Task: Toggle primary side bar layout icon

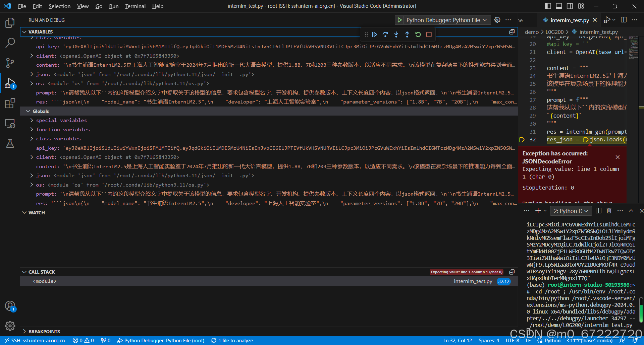Action: [548, 6]
